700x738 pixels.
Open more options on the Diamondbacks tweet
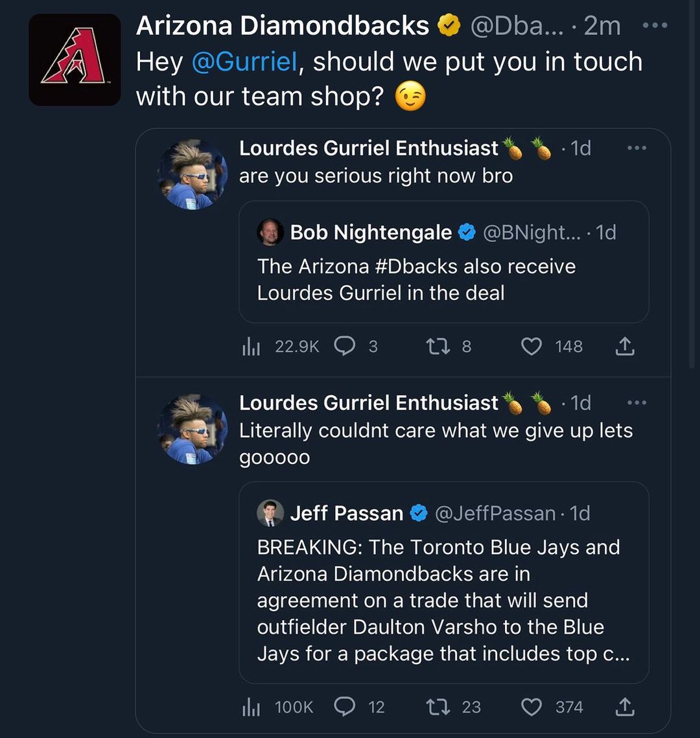pyautogui.click(x=653, y=26)
